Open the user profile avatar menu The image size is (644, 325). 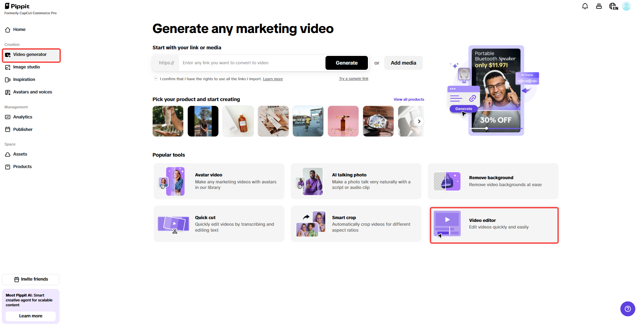[x=627, y=6]
